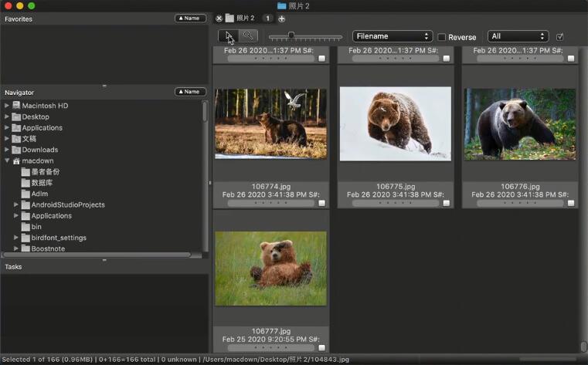Click the 数据库 folder icon

point(25,183)
